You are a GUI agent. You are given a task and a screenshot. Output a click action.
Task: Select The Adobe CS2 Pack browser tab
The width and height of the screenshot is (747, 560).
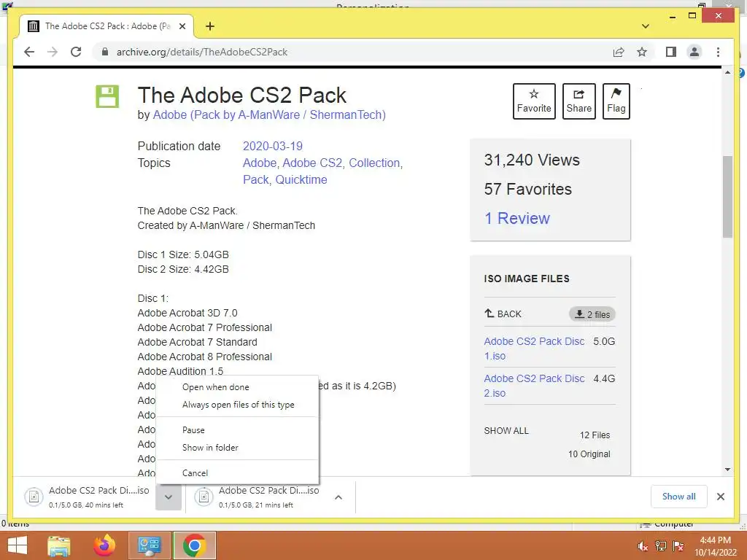click(107, 26)
